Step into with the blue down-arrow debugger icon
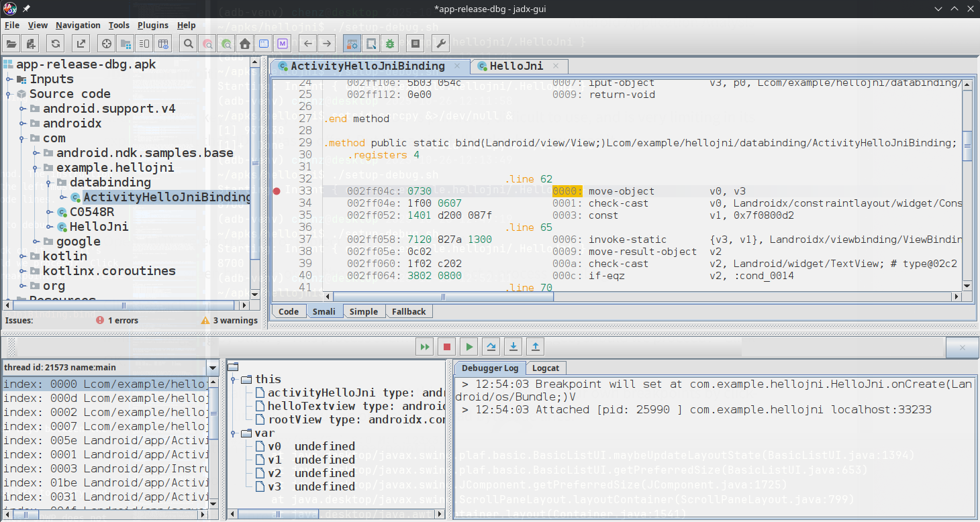 (x=513, y=346)
